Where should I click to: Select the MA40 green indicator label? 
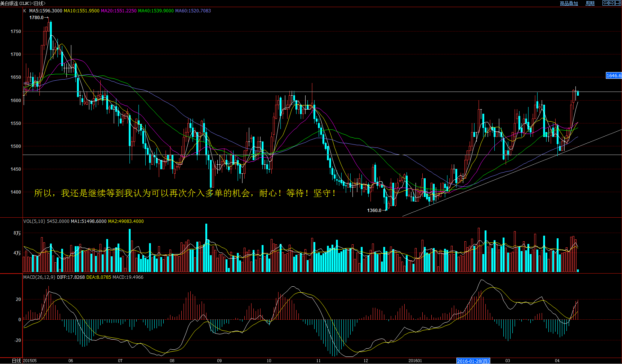[x=156, y=11]
